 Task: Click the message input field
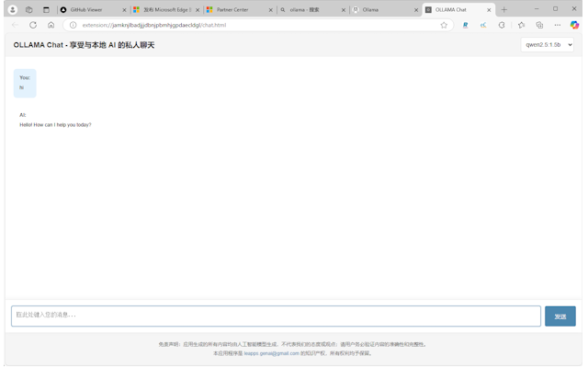276,316
